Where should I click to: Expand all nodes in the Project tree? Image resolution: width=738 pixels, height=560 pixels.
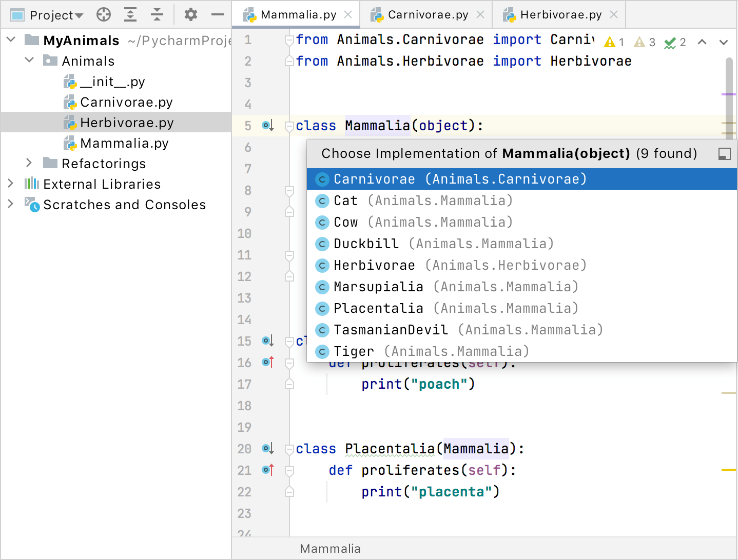130,14
